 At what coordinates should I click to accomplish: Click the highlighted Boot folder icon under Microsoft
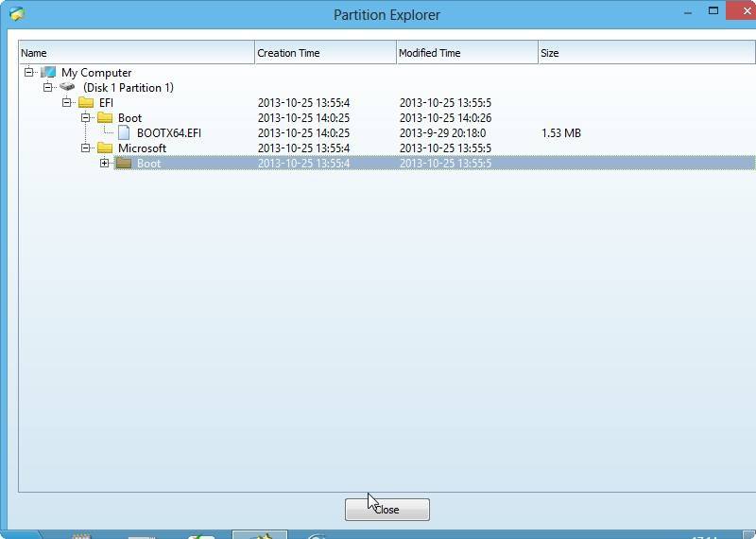click(124, 164)
